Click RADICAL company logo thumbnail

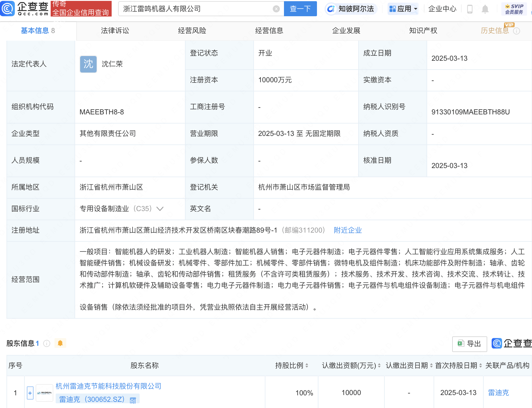click(x=44, y=393)
